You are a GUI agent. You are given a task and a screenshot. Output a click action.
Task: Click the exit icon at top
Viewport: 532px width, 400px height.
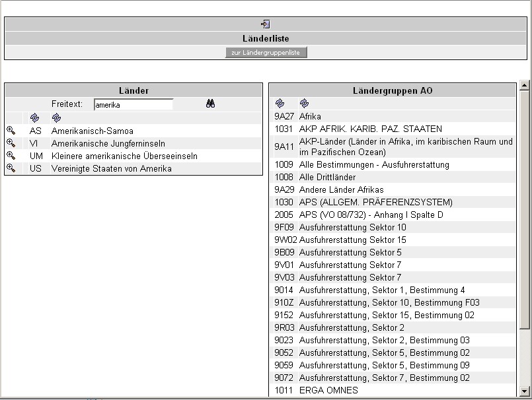265,24
